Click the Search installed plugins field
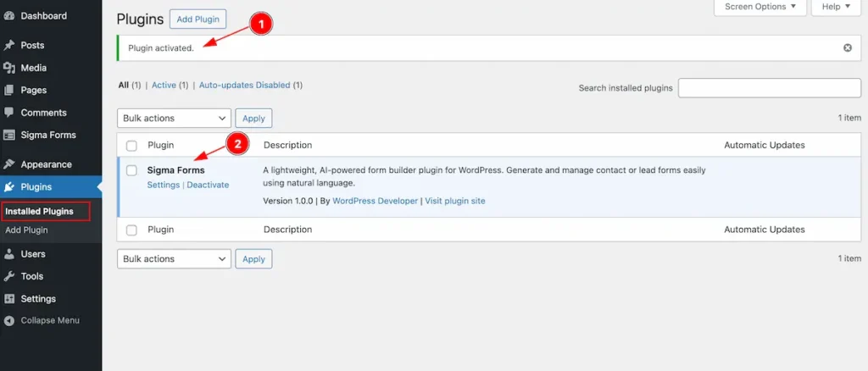This screenshot has width=868, height=371. click(x=770, y=88)
